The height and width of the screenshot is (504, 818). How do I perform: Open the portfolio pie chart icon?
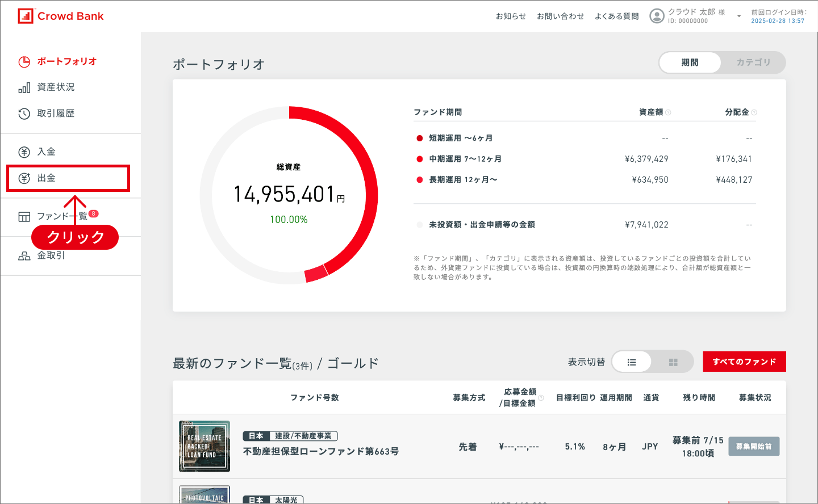pos(24,62)
